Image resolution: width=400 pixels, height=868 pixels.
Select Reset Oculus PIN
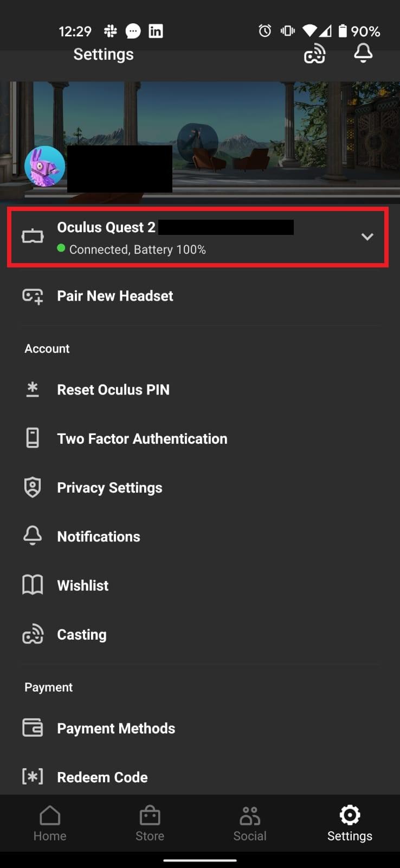tap(113, 390)
